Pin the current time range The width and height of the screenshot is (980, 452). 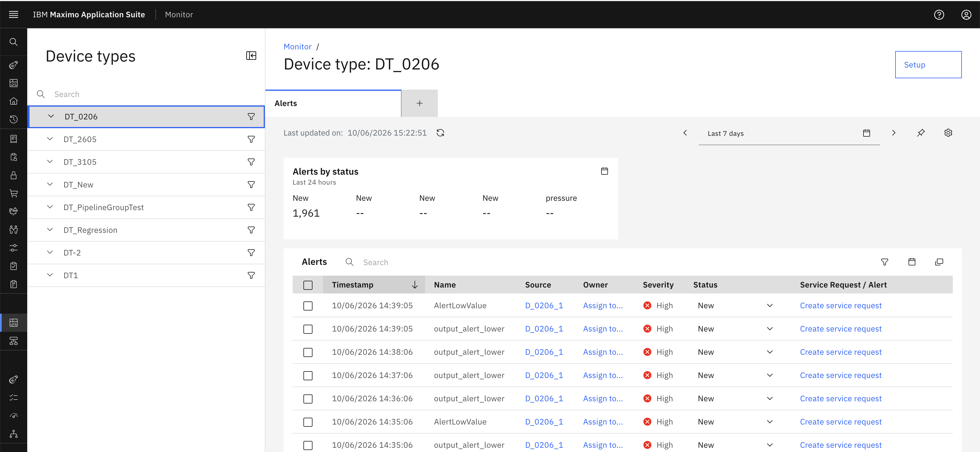921,133
